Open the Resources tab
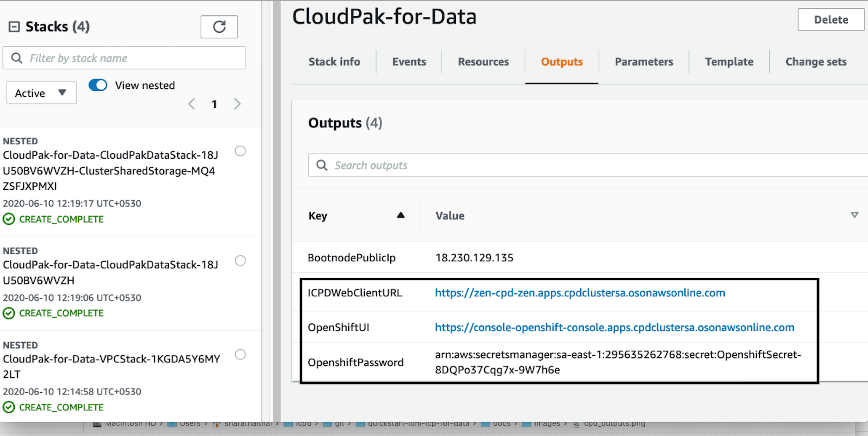Screen dimensions: 868x436 coord(483,62)
